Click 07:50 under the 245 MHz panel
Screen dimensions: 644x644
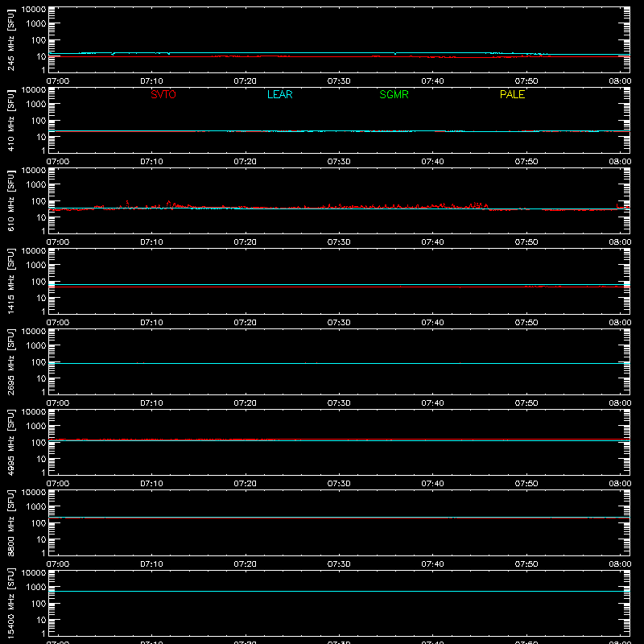point(526,81)
